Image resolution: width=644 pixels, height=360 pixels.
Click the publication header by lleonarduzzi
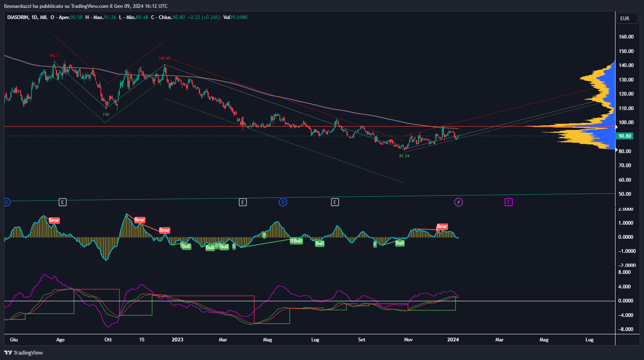[86, 6]
